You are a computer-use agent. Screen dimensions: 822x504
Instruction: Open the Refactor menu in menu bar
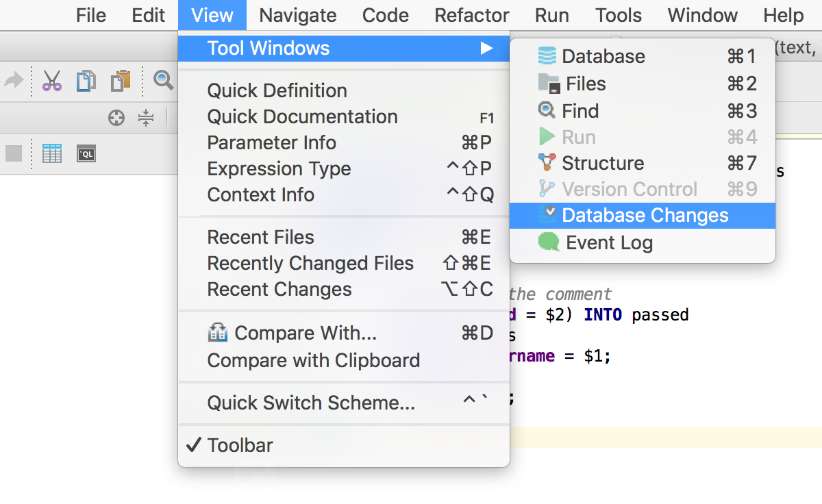coord(472,15)
